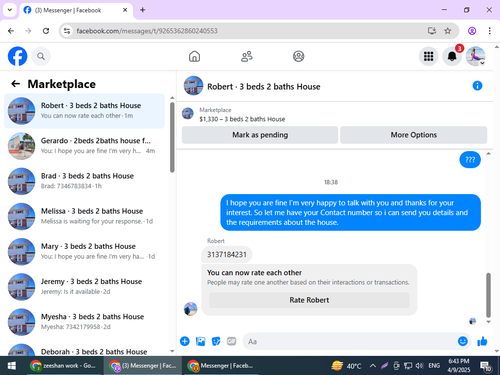This screenshot has height=375, width=500.
Task: Open the Friends icon in top navigation
Action: click(247, 56)
